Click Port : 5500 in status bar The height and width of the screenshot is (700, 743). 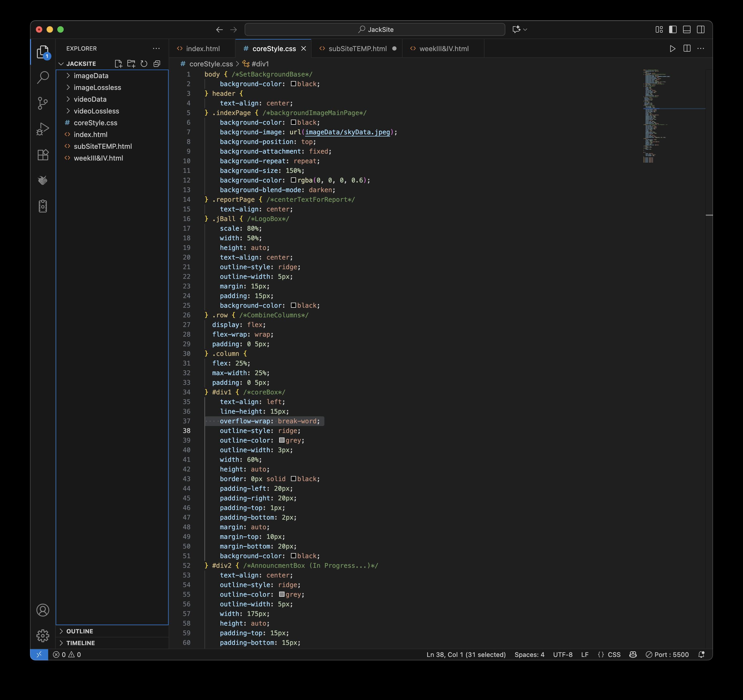pyautogui.click(x=668, y=655)
